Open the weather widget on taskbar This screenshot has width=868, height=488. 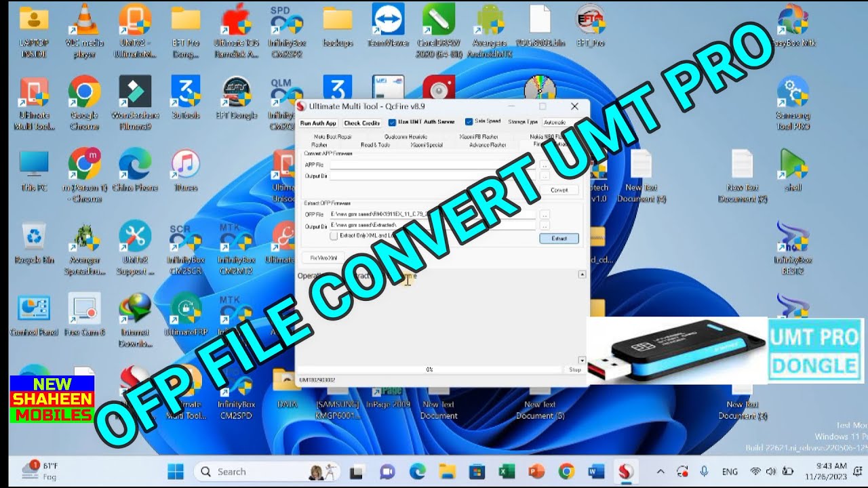click(x=41, y=471)
